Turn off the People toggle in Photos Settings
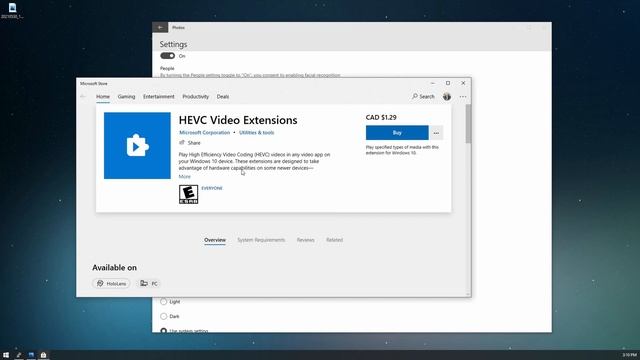Screen dimensions: 640x360 click(167, 56)
